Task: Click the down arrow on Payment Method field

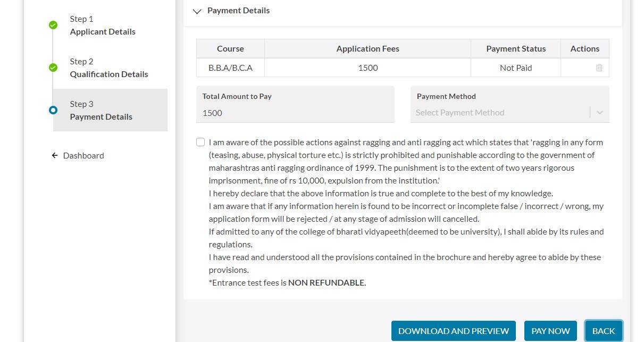Action: 600,112
